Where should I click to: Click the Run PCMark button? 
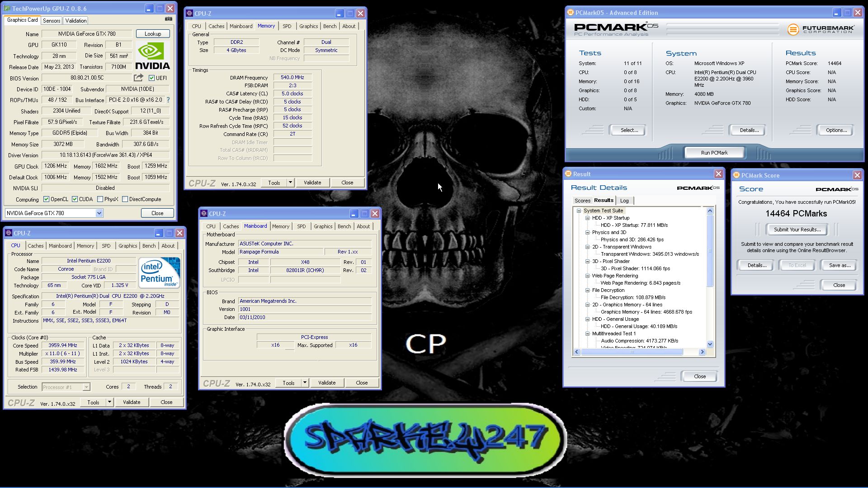tap(714, 153)
